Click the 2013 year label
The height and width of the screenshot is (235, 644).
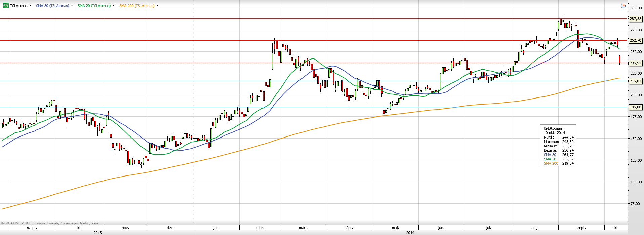(98, 233)
